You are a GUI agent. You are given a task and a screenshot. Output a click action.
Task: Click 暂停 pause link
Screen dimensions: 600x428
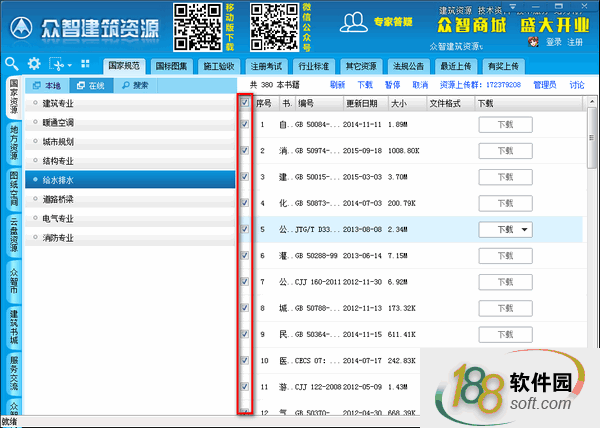pyautogui.click(x=393, y=85)
